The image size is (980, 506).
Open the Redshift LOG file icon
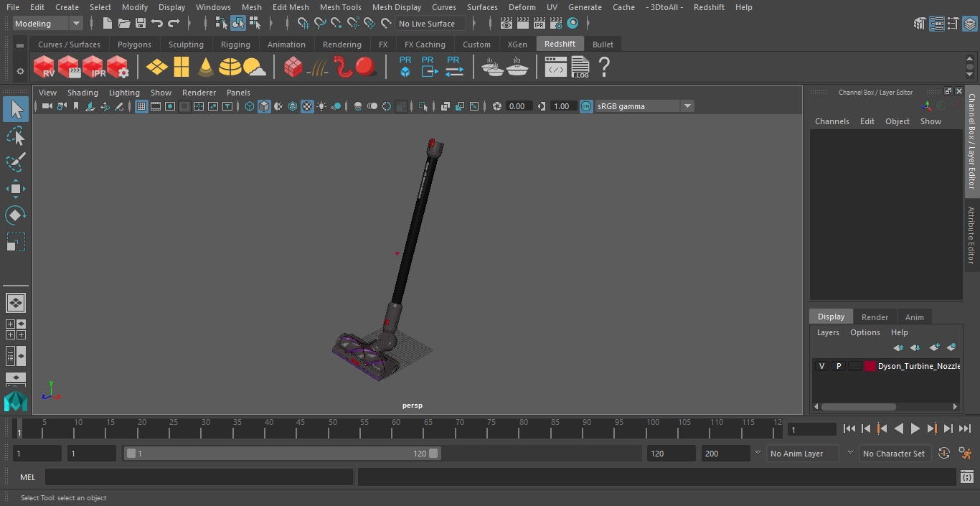580,67
